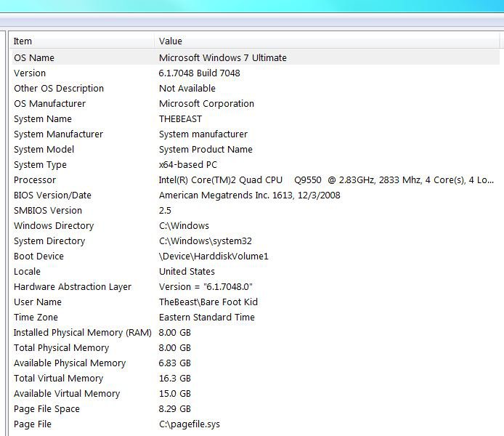
Task: Select the OS Name row label
Action: pyautogui.click(x=34, y=58)
